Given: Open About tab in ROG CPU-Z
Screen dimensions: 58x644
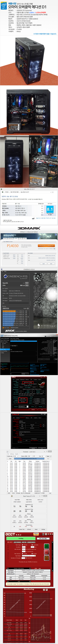Looking at the screenshot, I should [40, 380].
